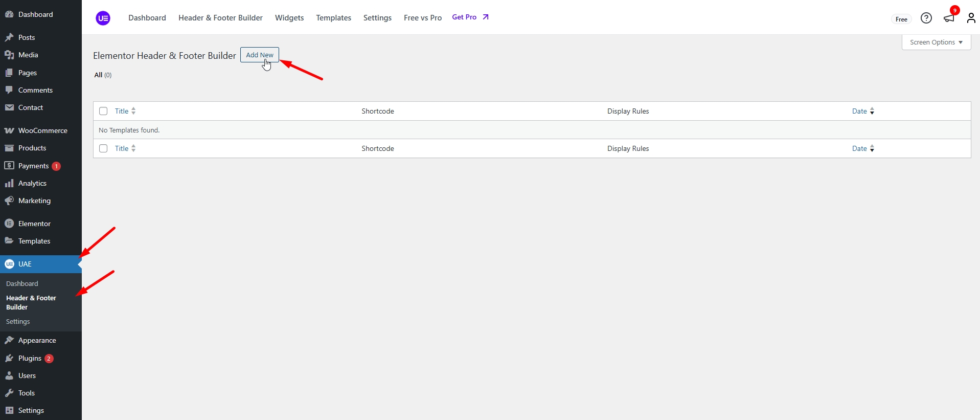Click the user account profile icon

pos(971,18)
